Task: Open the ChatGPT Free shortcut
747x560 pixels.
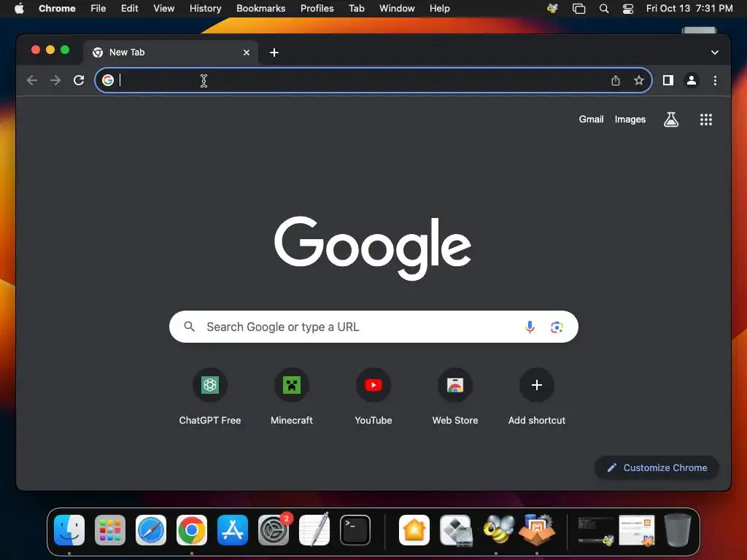Action: point(209,385)
